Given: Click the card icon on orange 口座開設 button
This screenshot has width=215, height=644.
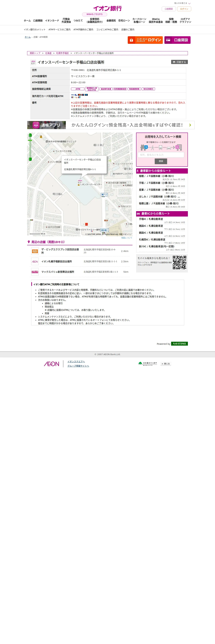Looking at the screenshot, I should (x=168, y=40).
